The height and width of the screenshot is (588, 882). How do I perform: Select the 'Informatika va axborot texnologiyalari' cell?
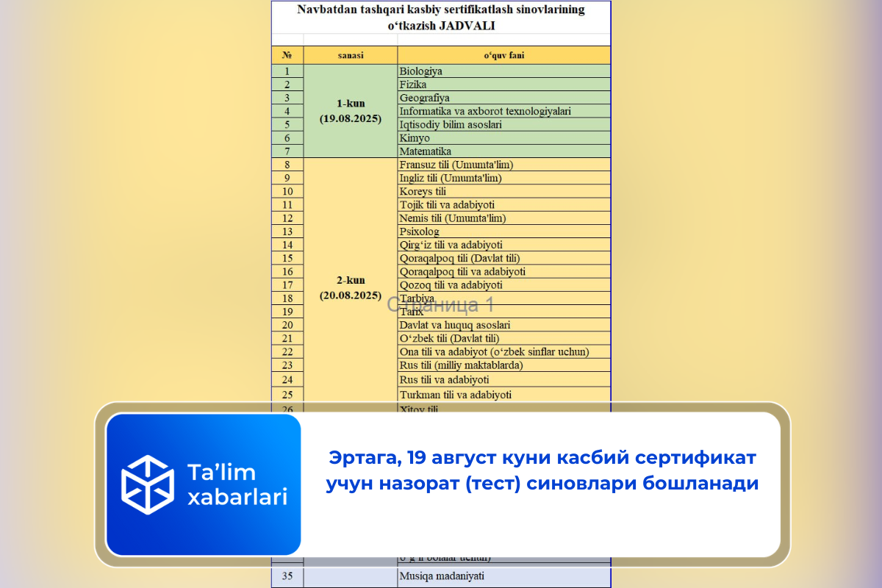point(504,111)
